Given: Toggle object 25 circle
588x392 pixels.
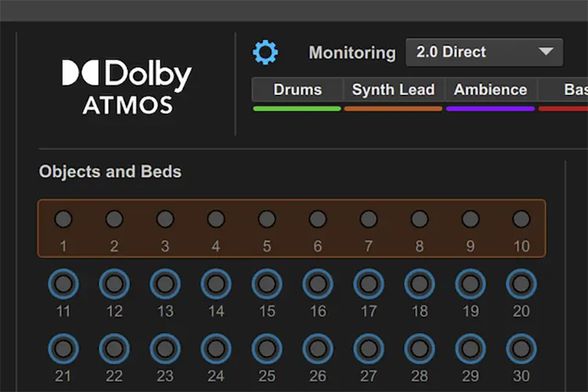Looking at the screenshot, I should click(x=267, y=349).
